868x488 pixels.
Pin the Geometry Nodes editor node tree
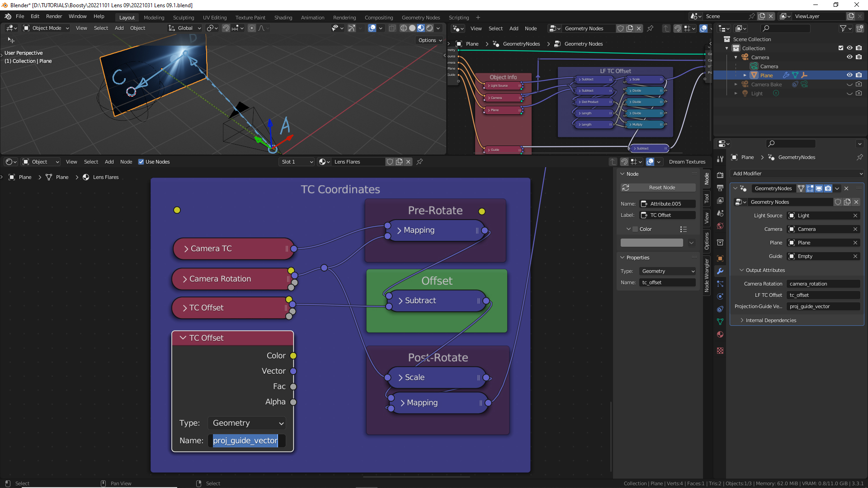coord(650,28)
